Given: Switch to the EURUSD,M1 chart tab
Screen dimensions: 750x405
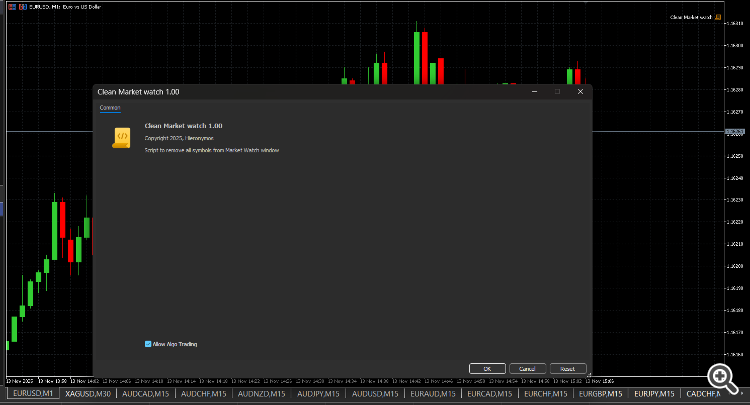Looking at the screenshot, I should 33,394.
